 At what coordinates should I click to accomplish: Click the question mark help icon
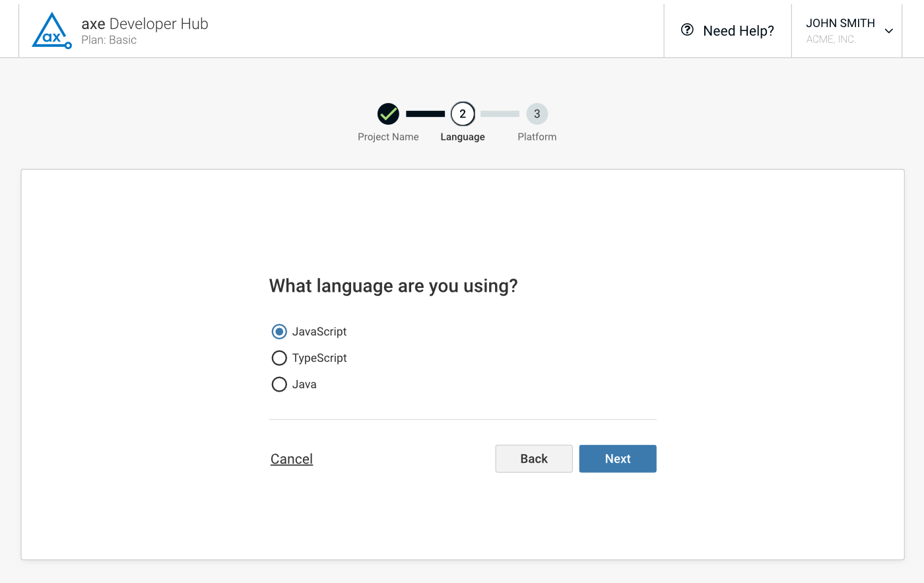(x=687, y=30)
